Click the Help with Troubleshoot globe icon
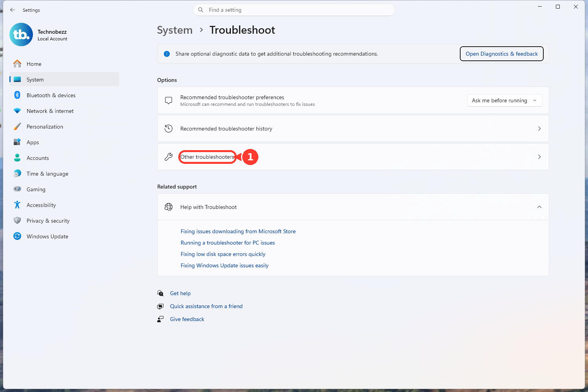This screenshot has height=392, width=588. pyautogui.click(x=169, y=207)
